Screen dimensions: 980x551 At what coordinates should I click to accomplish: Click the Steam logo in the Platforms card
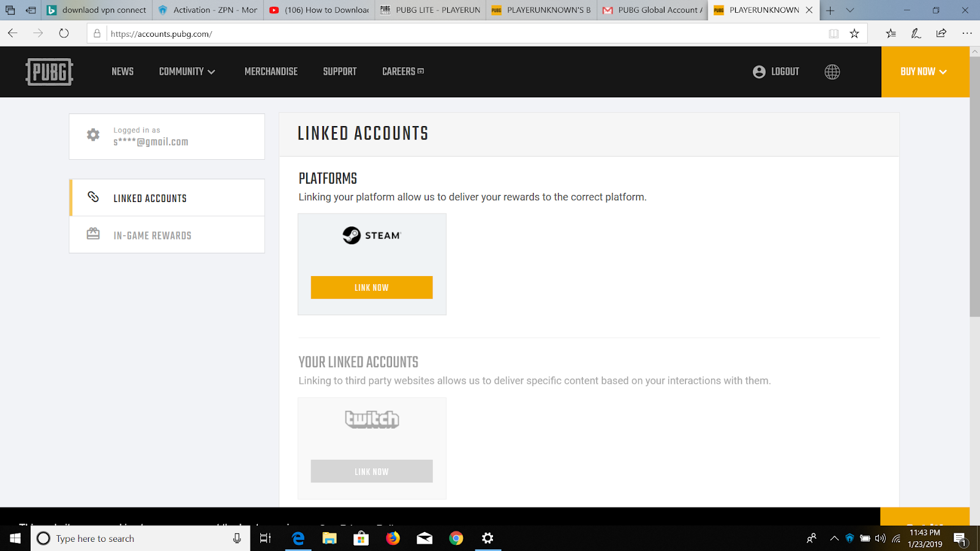[371, 236]
